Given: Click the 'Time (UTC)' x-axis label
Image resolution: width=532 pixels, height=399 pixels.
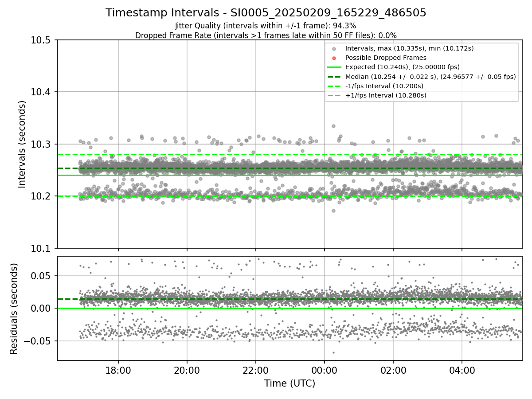Looking at the screenshot, I should pyautogui.click(x=289, y=383).
